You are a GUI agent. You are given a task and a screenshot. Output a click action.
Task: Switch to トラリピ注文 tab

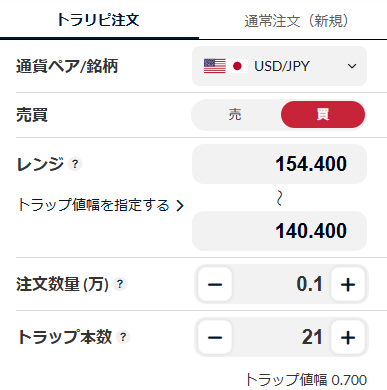[99, 20]
